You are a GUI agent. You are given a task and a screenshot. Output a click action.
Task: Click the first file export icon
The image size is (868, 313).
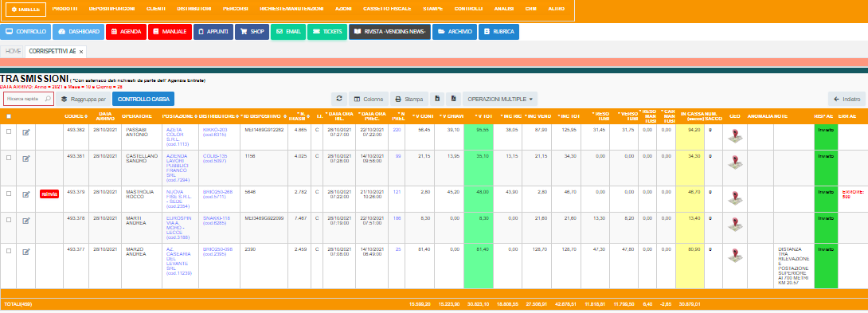coord(437,99)
